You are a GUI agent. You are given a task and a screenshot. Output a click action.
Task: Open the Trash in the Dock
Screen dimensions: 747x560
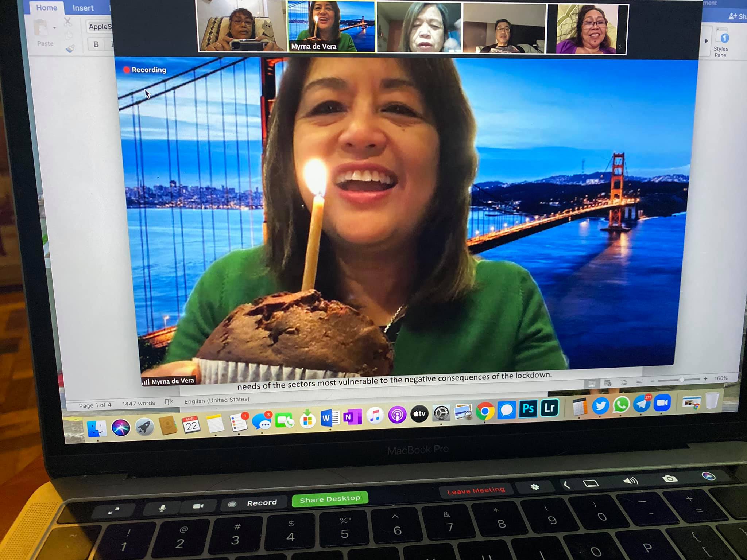pos(712,400)
